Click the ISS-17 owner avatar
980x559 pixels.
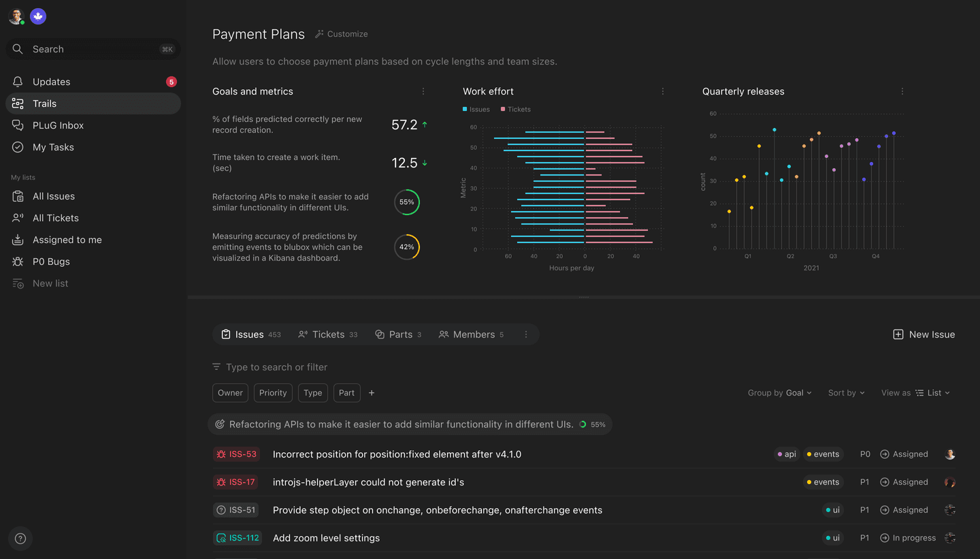tap(950, 482)
